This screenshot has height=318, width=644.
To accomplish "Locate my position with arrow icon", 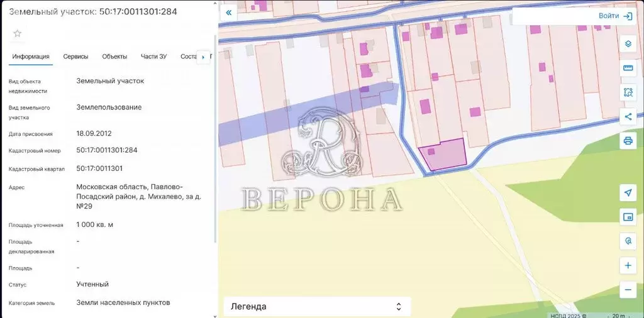I will [628, 193].
